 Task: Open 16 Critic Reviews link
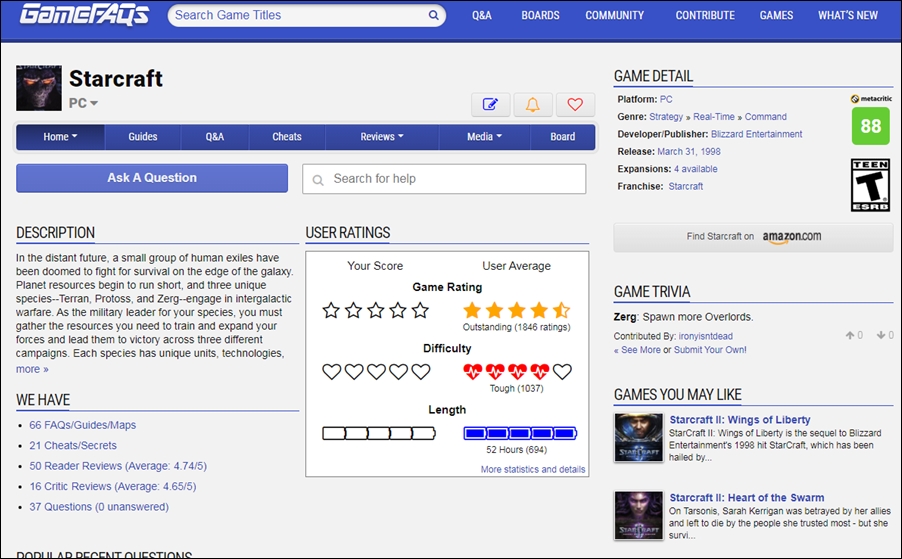tap(113, 487)
